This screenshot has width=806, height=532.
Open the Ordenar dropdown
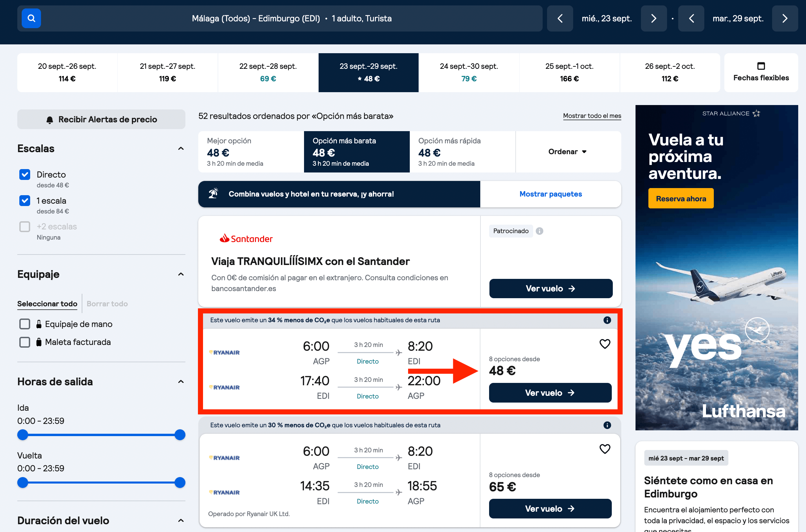click(x=568, y=152)
